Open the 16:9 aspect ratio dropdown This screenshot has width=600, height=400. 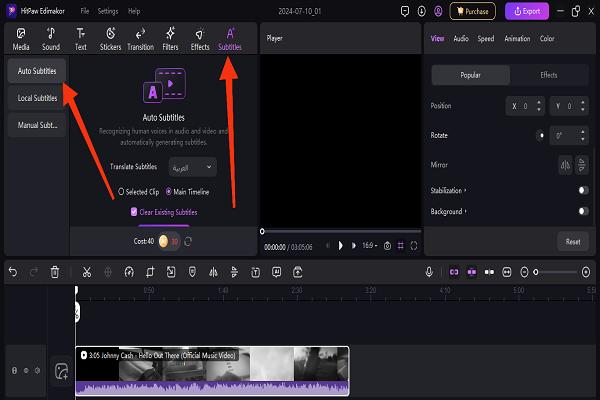click(x=369, y=245)
